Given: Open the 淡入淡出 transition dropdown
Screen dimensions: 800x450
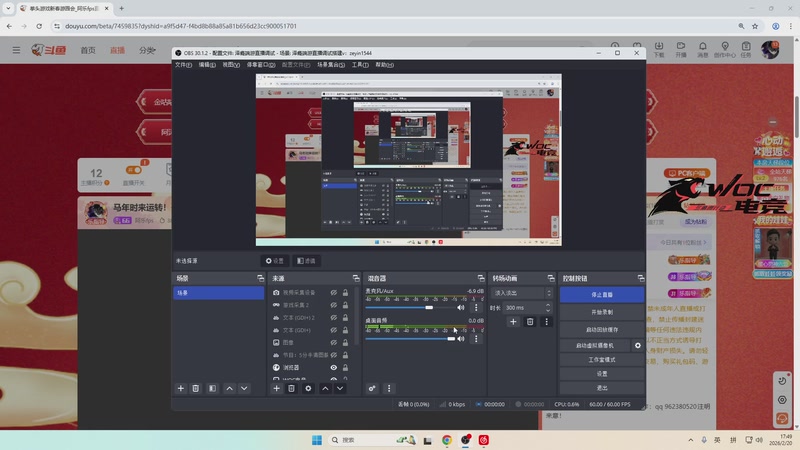Looking at the screenshot, I should 520,293.
